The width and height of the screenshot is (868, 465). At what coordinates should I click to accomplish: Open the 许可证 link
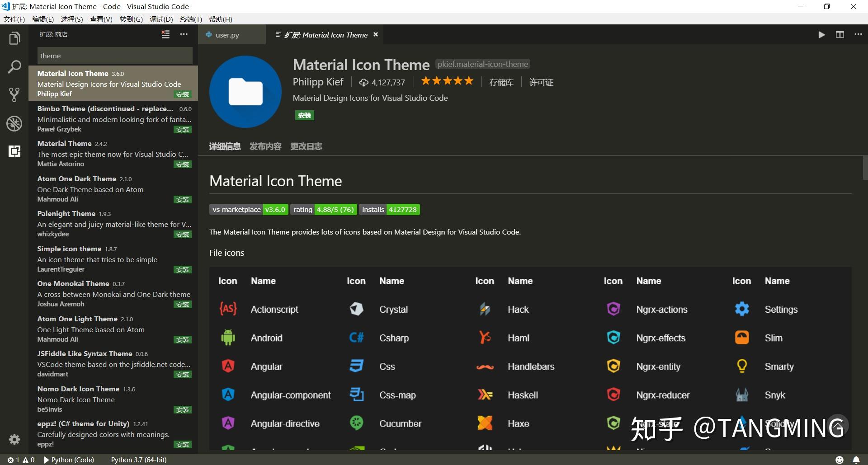point(541,82)
